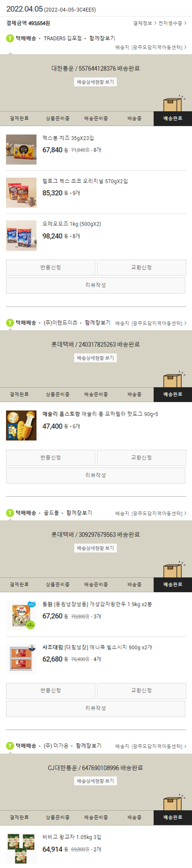Expand 배송지 address for TRADERS 김포점 order
Screen dimensions: 192x868
[x=151, y=48]
